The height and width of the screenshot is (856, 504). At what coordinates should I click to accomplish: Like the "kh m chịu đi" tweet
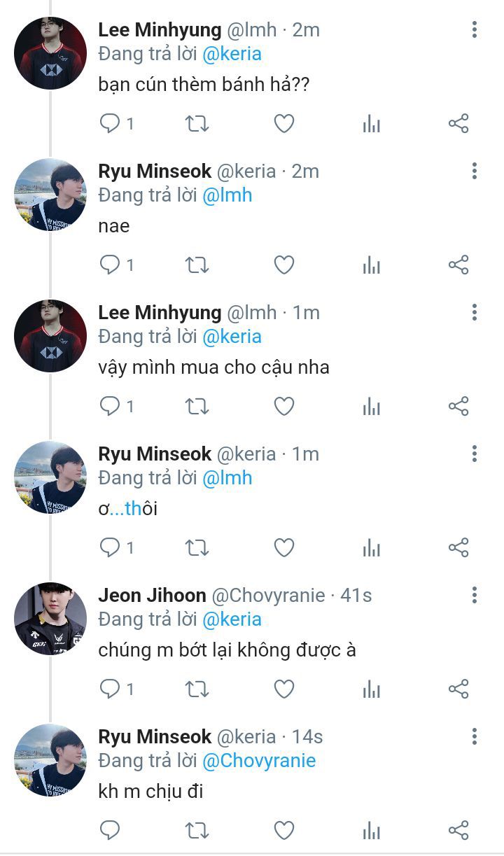pos(283,831)
